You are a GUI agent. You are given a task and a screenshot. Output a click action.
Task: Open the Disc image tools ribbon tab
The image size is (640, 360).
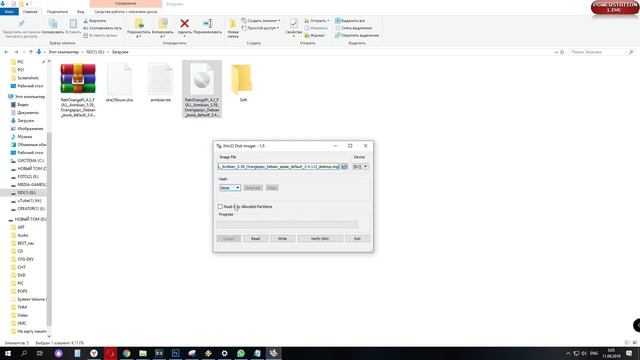[x=126, y=11]
